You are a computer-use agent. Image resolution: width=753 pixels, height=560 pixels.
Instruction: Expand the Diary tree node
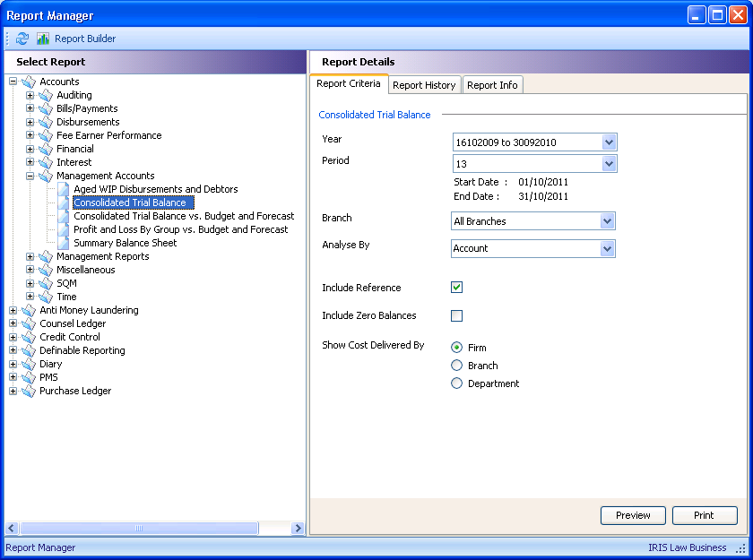13,364
